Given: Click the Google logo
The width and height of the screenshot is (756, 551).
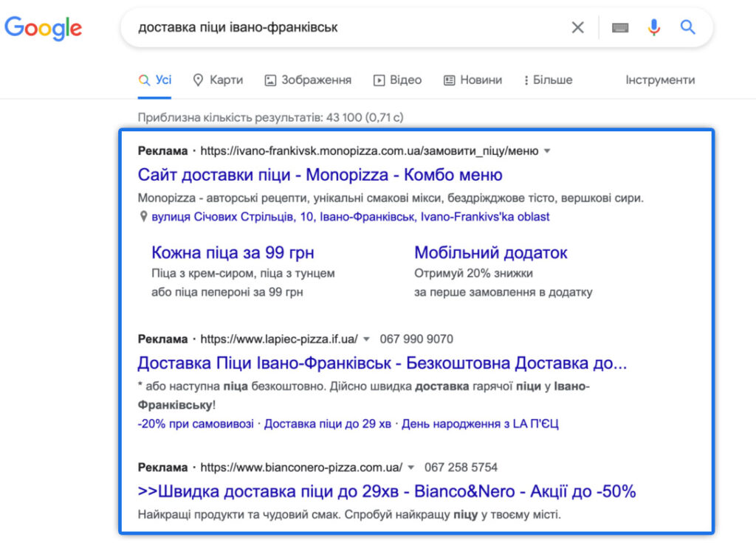Looking at the screenshot, I should tap(44, 29).
